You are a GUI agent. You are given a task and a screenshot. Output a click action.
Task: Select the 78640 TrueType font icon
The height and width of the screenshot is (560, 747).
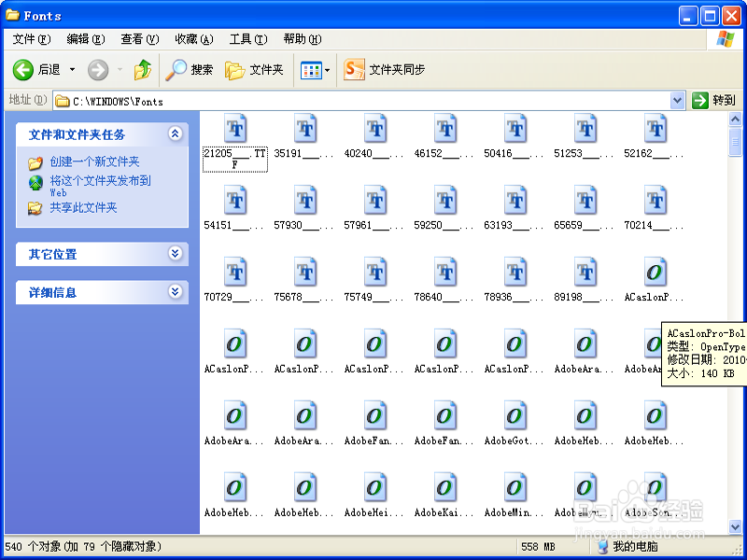[x=445, y=273]
